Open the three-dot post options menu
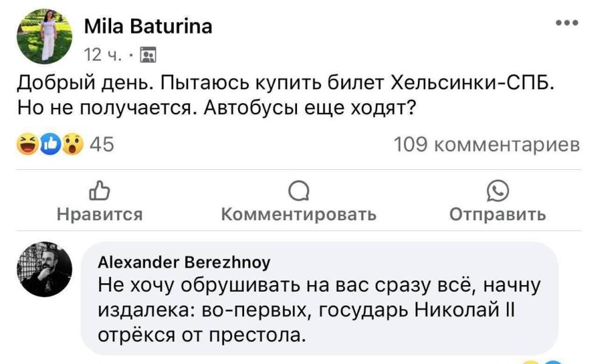This screenshot has width=597, height=364. pyautogui.click(x=567, y=24)
